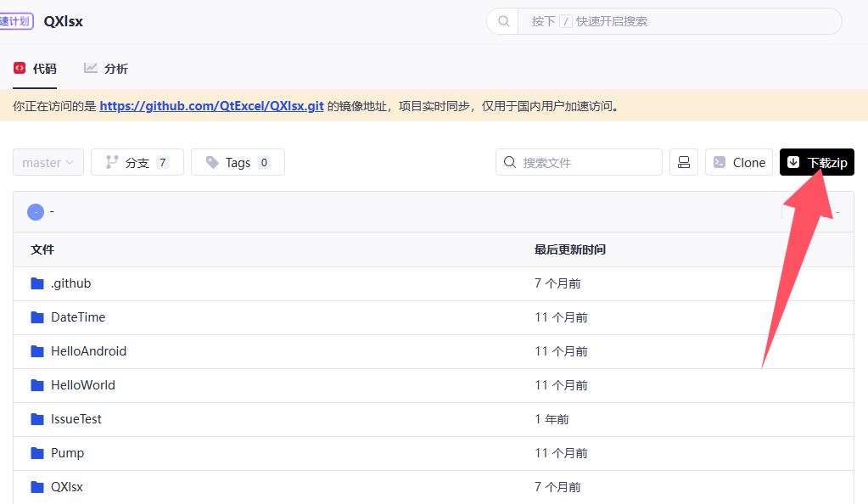Open the HelloAndroid folder name
Screen dimensions: 868x504
[x=88, y=351]
